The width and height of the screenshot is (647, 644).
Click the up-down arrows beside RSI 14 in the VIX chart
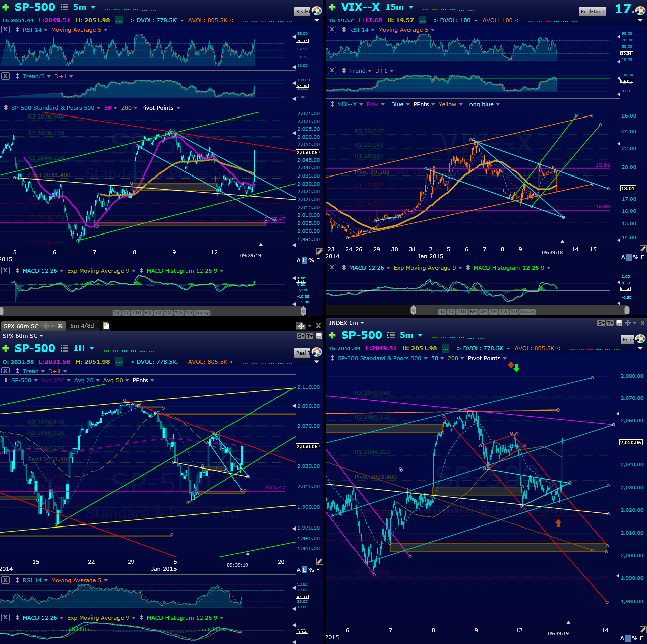click(x=344, y=30)
